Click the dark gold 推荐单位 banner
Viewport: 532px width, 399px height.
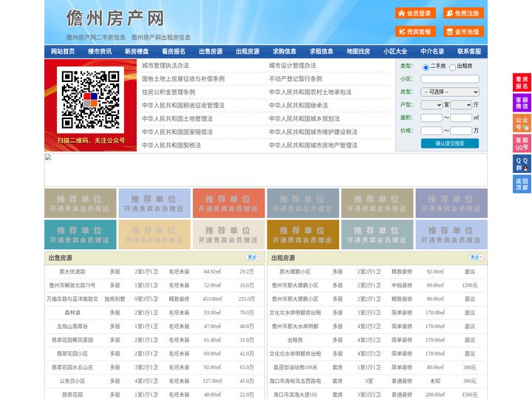coord(303,234)
